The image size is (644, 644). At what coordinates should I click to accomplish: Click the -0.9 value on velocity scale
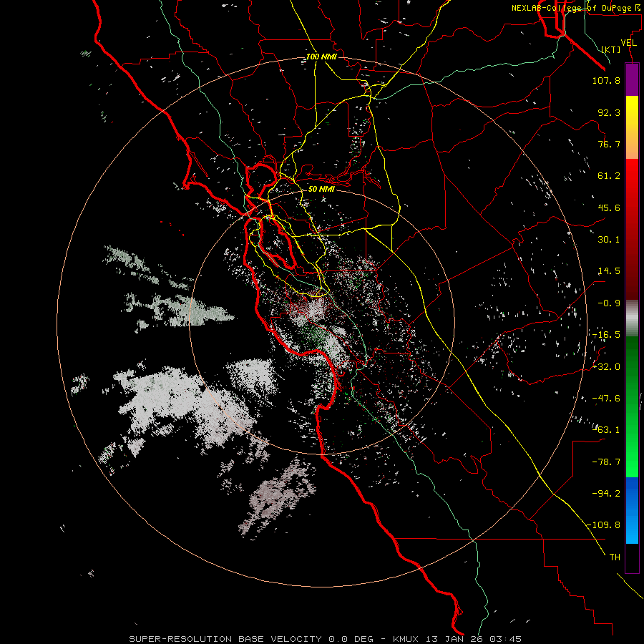point(609,303)
